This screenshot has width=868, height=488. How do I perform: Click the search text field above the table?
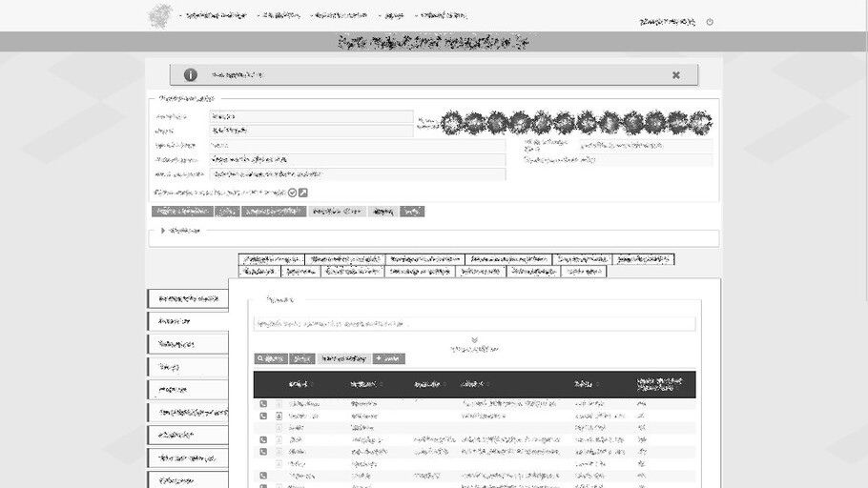click(474, 324)
